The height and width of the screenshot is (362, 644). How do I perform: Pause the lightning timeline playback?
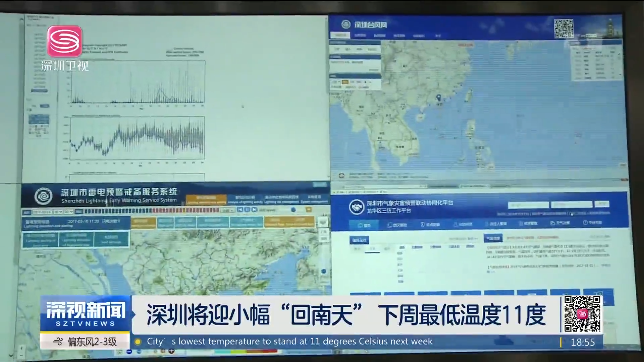click(x=247, y=209)
